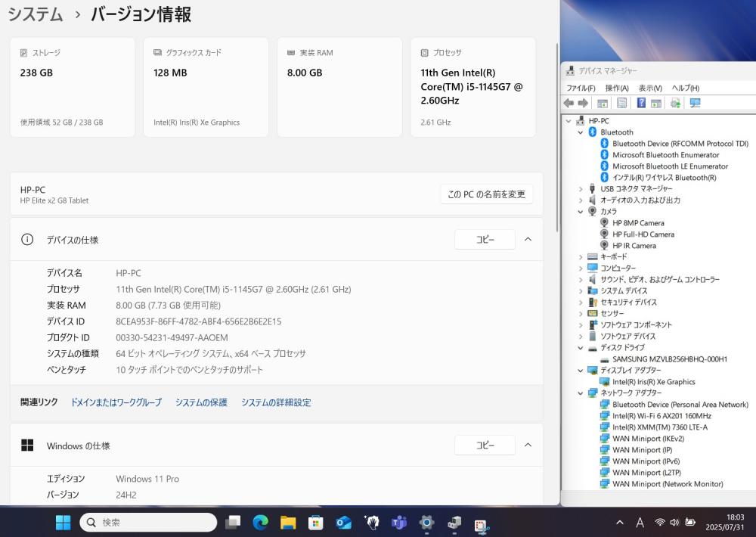
Task: Select インテル(R) ワイヤレス Bluetooth(R) device
Action: [x=665, y=178]
